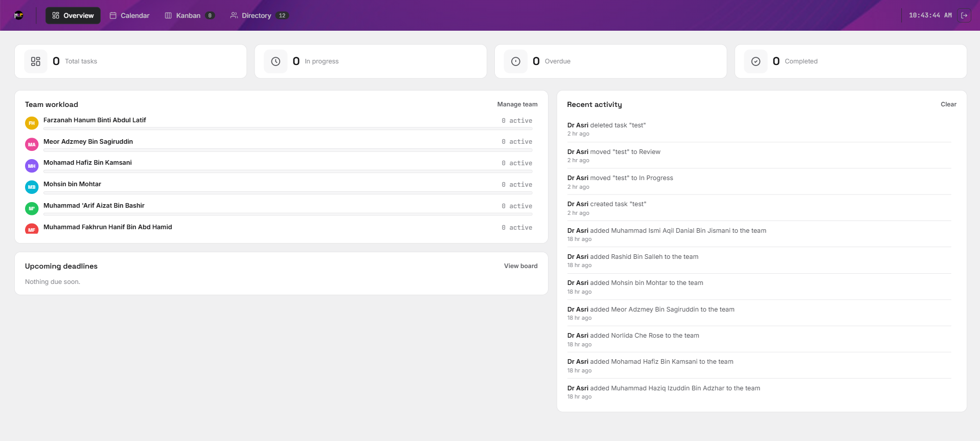Click the MA avatar for Meor Adzmey
The height and width of the screenshot is (441, 980).
coord(32,144)
